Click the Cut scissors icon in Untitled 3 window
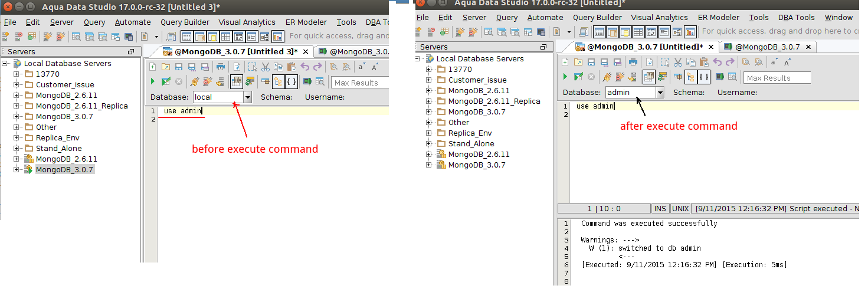The height and width of the screenshot is (292, 868). click(266, 67)
